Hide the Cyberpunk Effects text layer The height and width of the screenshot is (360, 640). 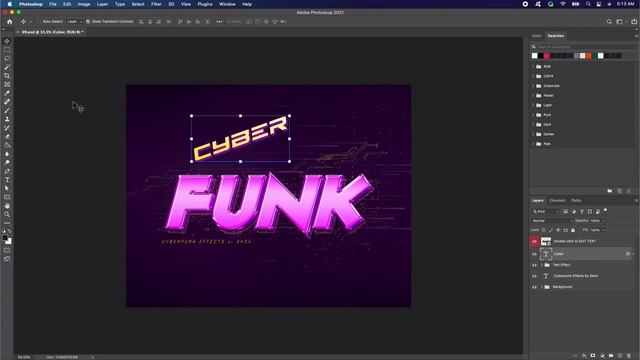(x=534, y=276)
